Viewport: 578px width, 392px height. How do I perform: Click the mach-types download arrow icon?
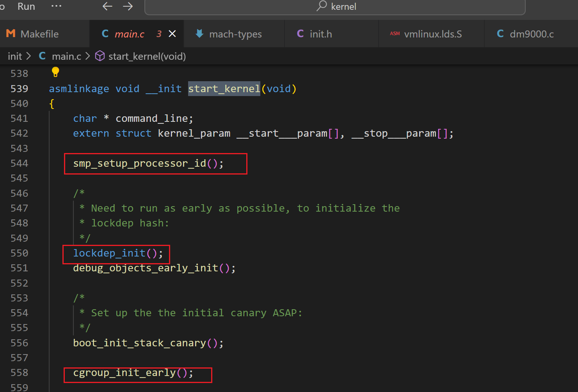point(199,34)
